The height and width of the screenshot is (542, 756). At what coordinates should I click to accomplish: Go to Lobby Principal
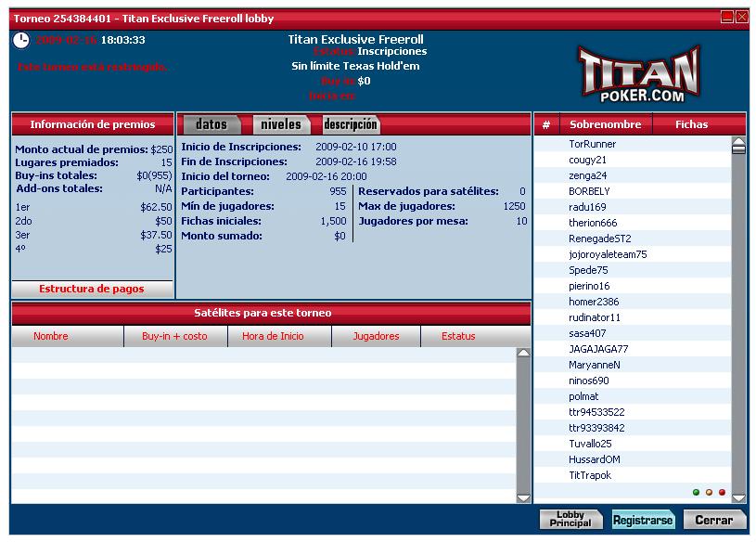pyautogui.click(x=570, y=520)
